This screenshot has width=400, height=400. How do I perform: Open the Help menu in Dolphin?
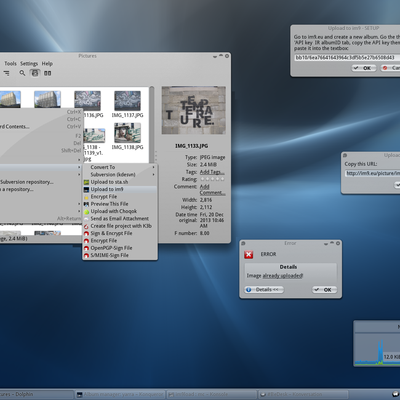(x=47, y=63)
